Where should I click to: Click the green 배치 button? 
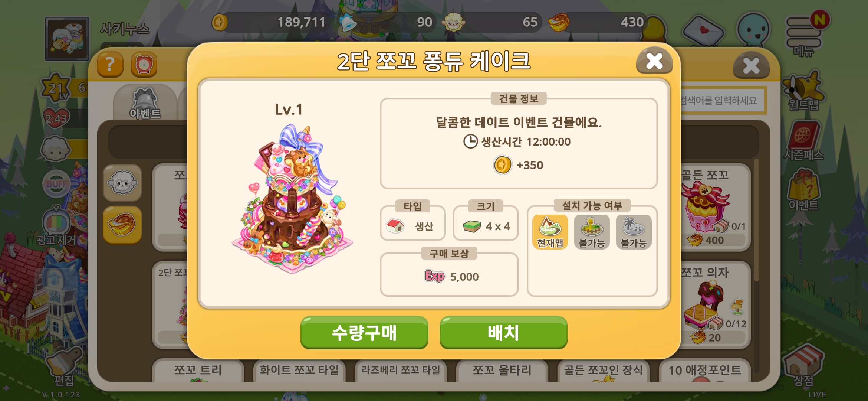[x=503, y=333]
